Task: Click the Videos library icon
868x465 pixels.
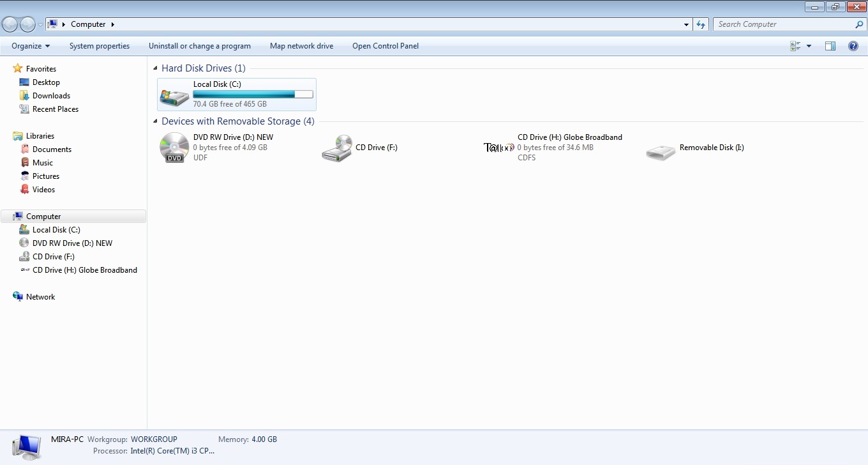Action: coord(24,190)
